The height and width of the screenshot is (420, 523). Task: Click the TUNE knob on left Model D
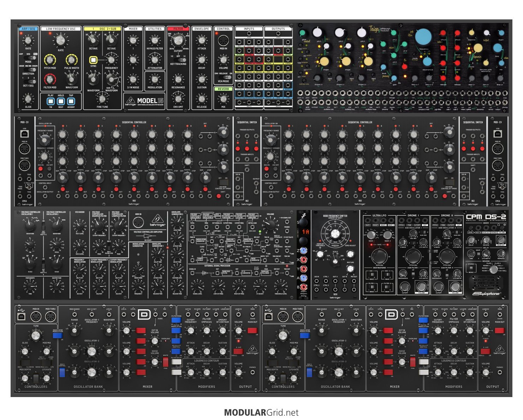point(36,335)
